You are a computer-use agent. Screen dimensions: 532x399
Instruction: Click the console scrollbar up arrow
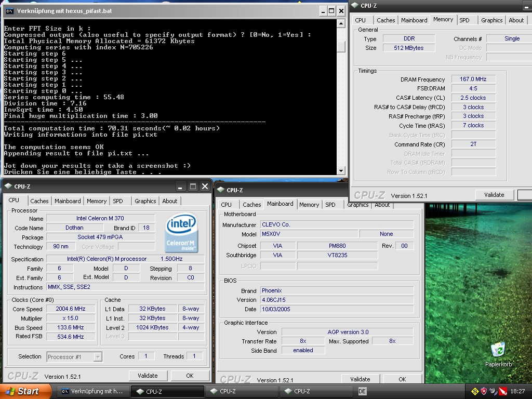click(x=341, y=23)
